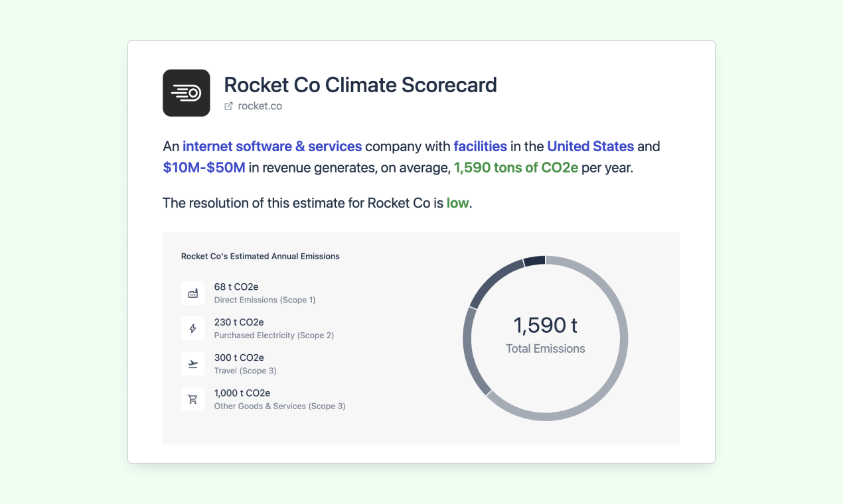
Task: Click the '$10M-$50M' revenue link
Action: 204,168
